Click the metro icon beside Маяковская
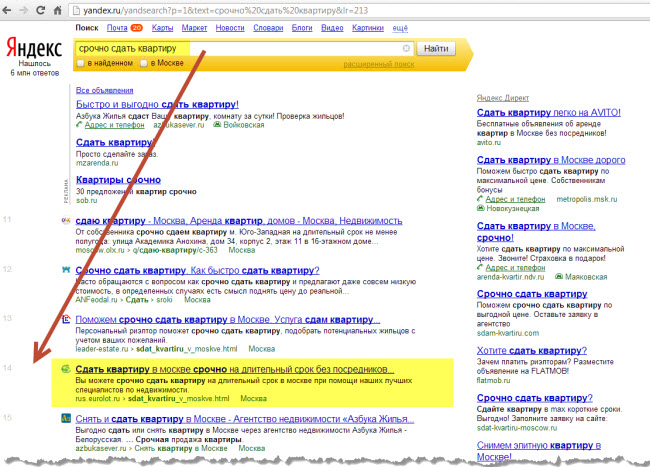Screen dimensions: 650x467 (x=559, y=276)
